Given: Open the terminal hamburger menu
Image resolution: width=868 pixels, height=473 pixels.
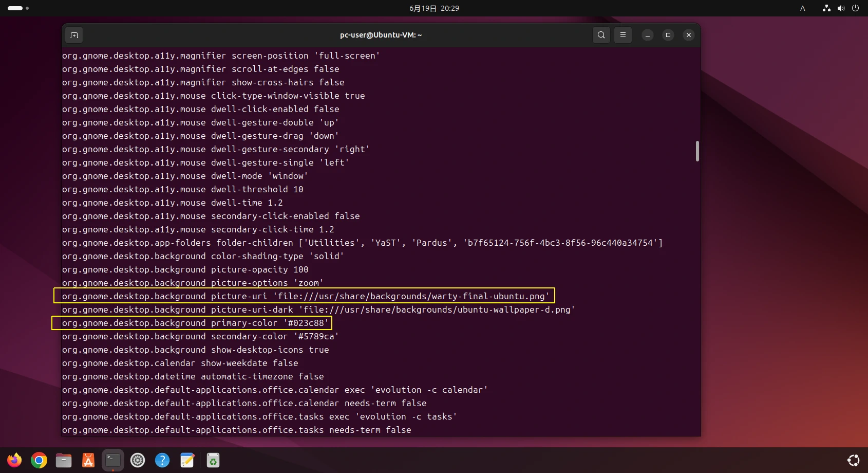Looking at the screenshot, I should tap(623, 35).
